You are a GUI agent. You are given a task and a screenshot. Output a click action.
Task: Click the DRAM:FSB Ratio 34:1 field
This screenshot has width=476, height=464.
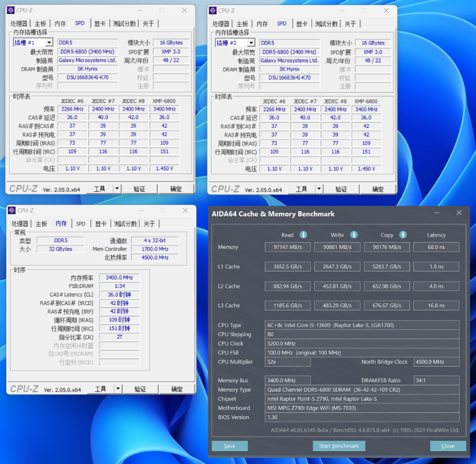point(436,380)
